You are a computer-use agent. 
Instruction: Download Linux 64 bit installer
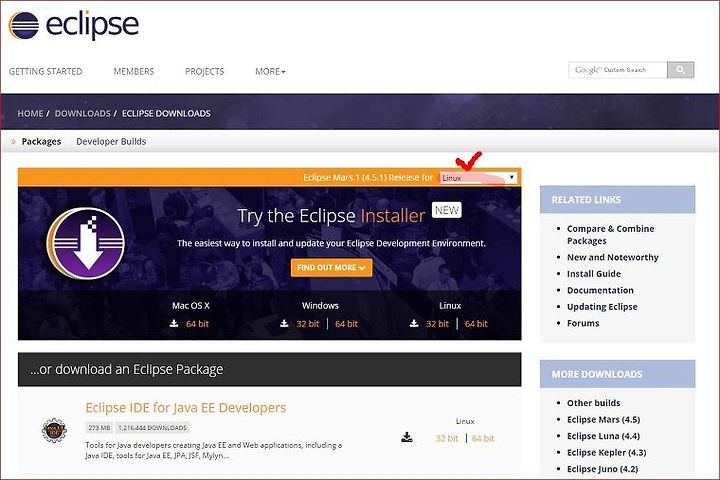pyautogui.click(x=476, y=324)
